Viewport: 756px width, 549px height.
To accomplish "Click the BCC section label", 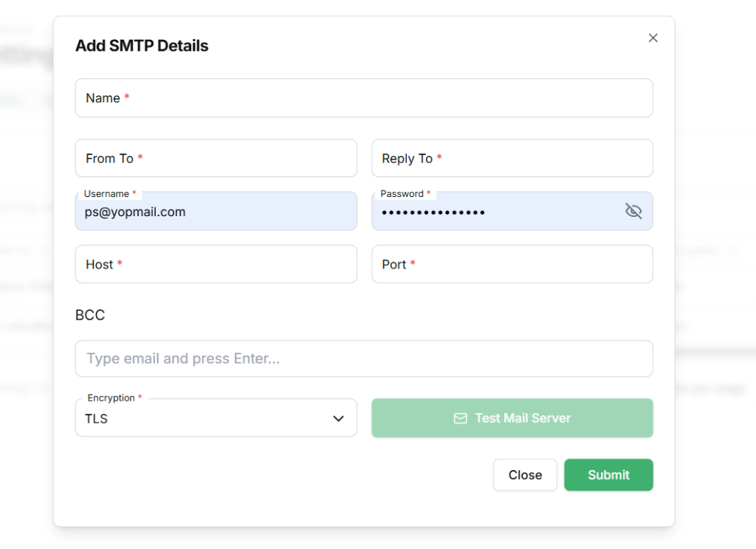I will 90,315.
